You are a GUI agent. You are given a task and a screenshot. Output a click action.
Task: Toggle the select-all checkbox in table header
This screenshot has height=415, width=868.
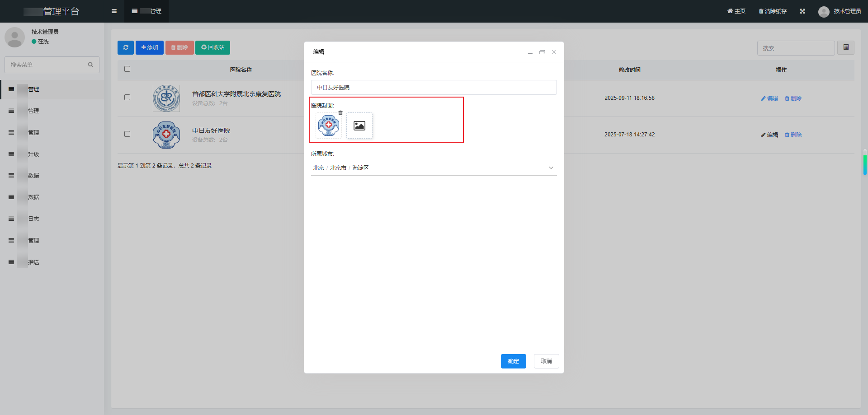127,69
